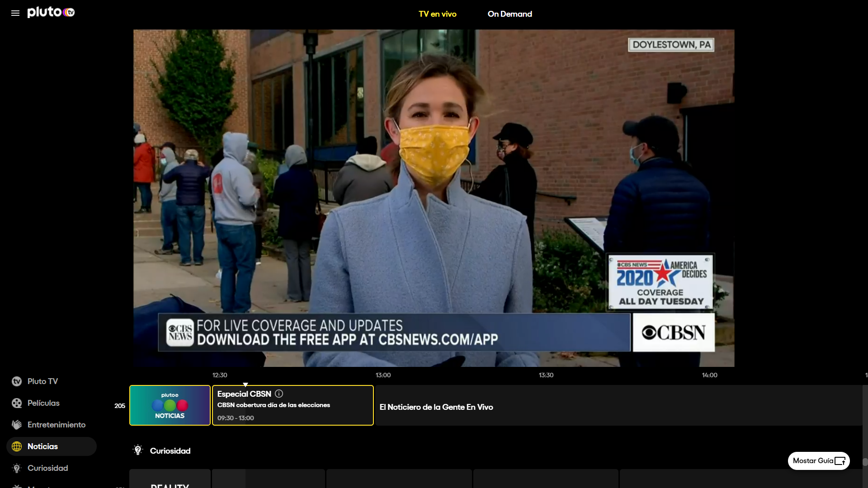Select the Pluto TV category icon in sidebar
868x488 pixels.
[17, 381]
